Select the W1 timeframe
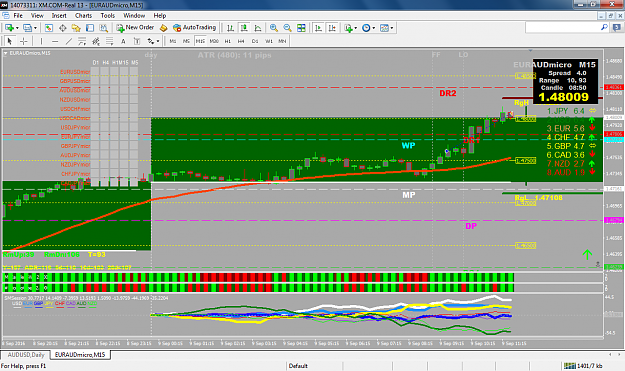Viewport: 625px width, 371px height. (x=269, y=41)
